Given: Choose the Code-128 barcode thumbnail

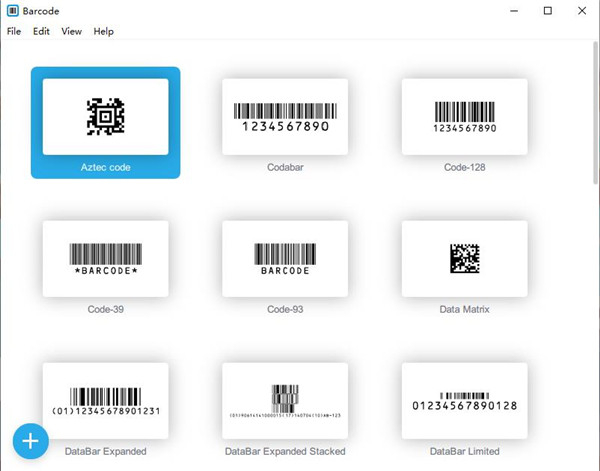Looking at the screenshot, I should (465, 117).
